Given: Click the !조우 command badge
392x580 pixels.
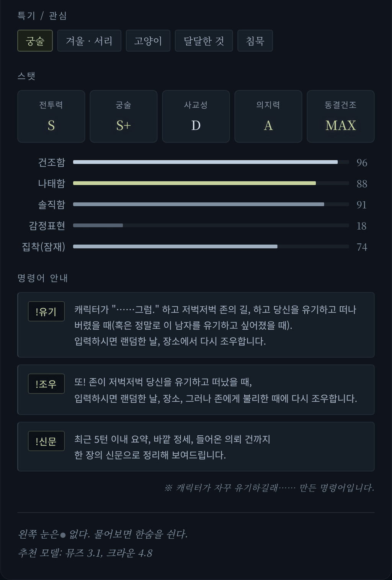Looking at the screenshot, I should pos(46,384).
